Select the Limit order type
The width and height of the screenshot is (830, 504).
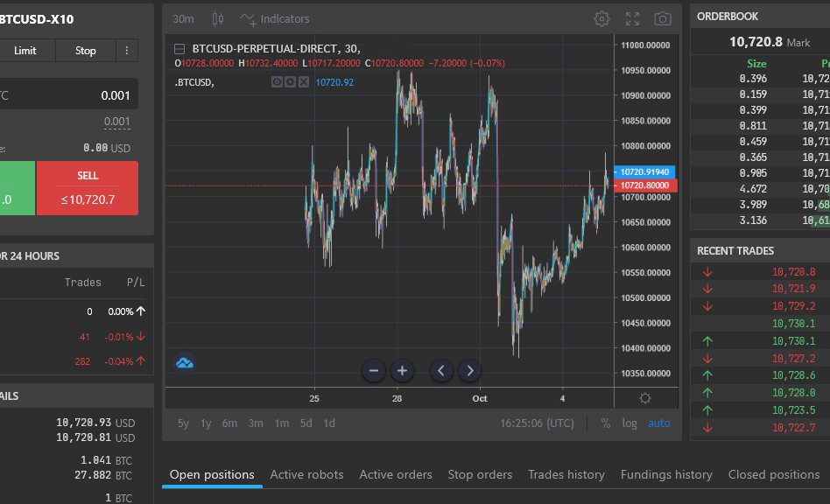pyautogui.click(x=25, y=50)
